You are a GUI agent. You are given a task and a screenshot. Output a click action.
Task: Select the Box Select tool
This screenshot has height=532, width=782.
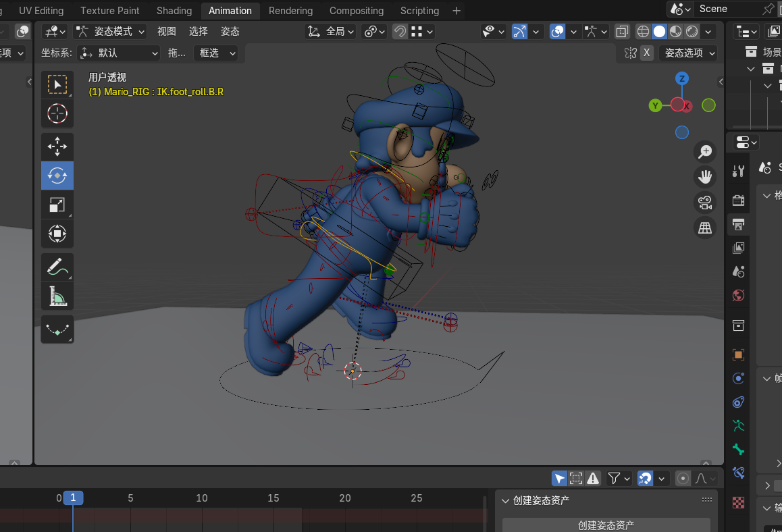click(57, 84)
